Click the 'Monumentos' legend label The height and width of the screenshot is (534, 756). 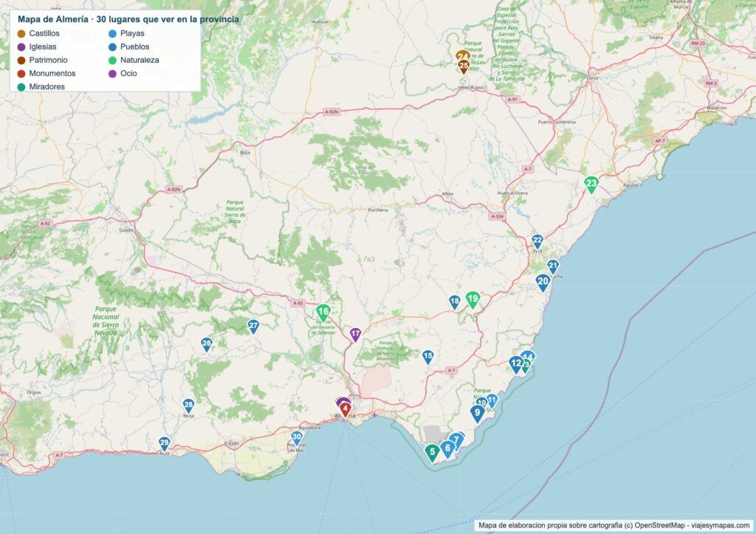[x=52, y=73]
